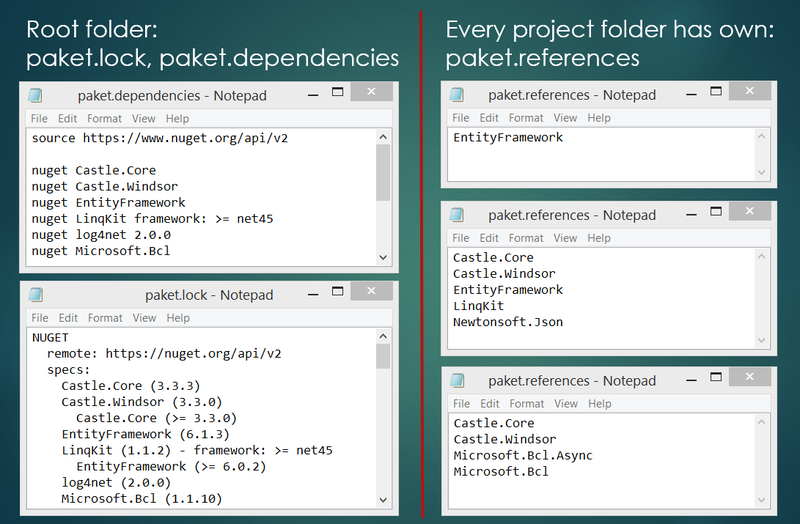The height and width of the screenshot is (524, 800).
Task: Click Notepad icon in paket.dependencies title bar
Action: 37,96
